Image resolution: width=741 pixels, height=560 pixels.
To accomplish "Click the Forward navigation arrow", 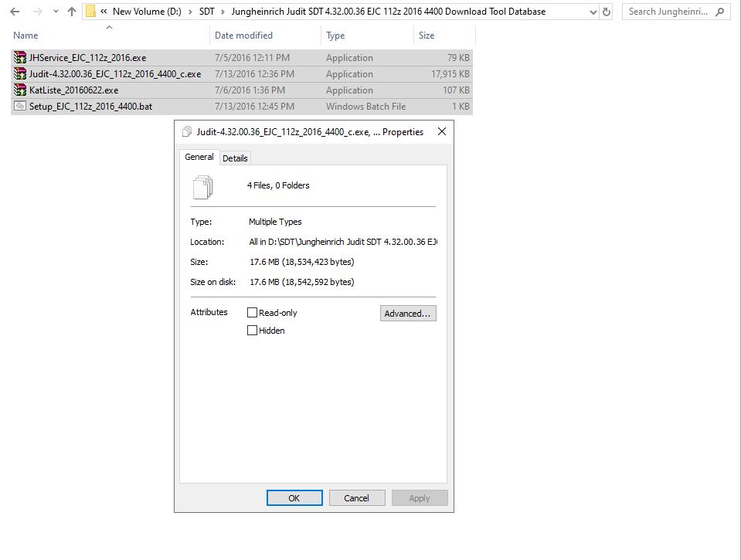I will pyautogui.click(x=37, y=12).
